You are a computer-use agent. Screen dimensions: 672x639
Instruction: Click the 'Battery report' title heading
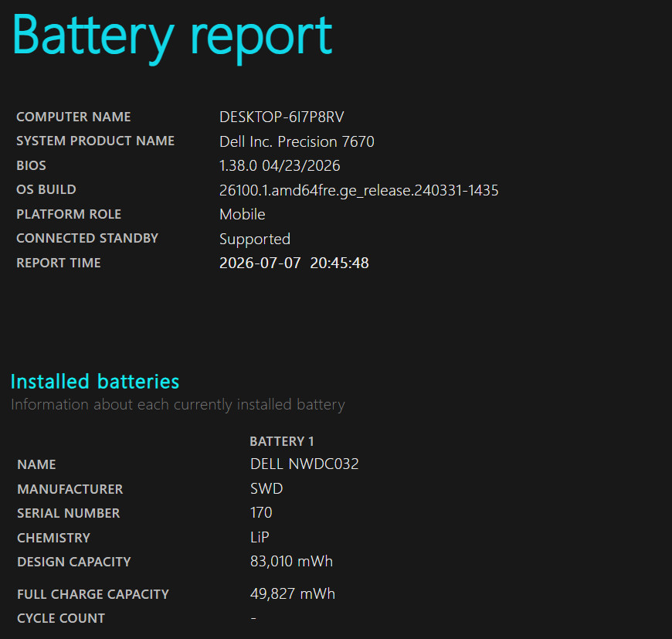[172, 38]
